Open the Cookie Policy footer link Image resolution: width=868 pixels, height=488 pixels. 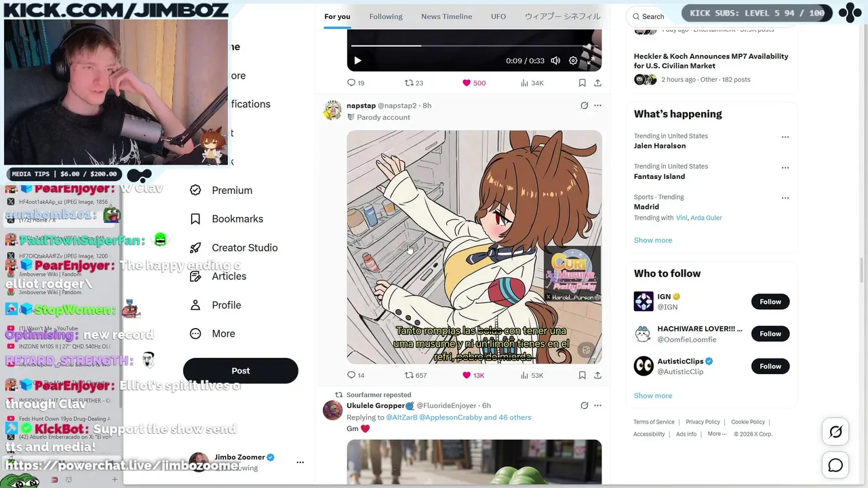tap(748, 422)
